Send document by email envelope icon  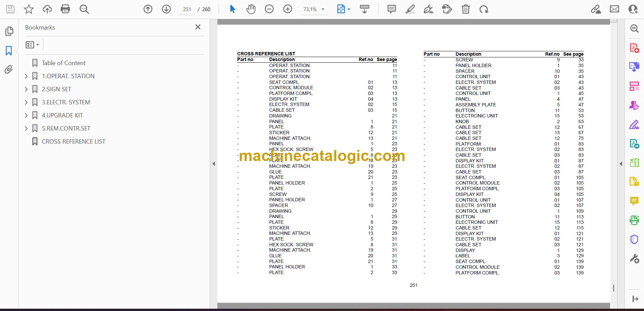pos(614,9)
